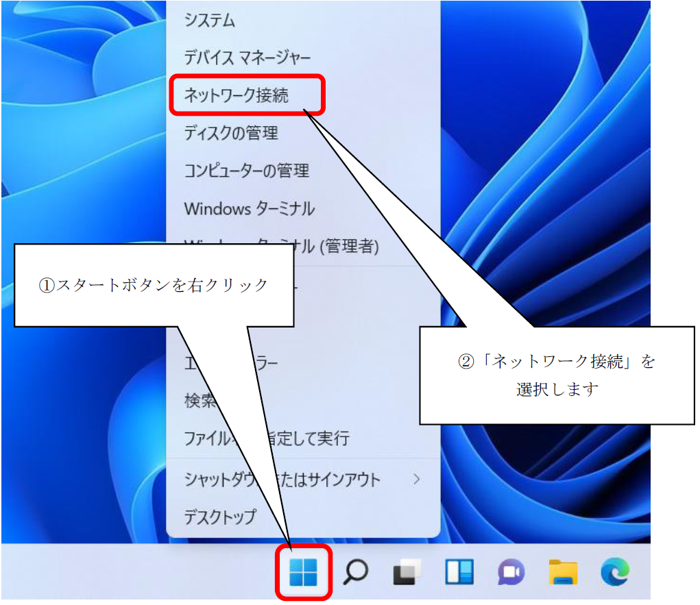Launch Windows ターミナル (non-admin) from menu
Viewport: 700px width, 605px height.
click(249, 208)
